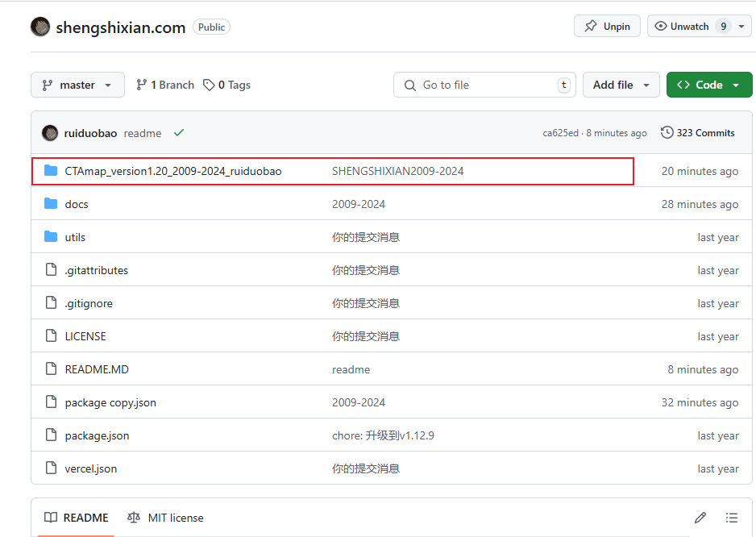The width and height of the screenshot is (756, 537).
Task: Open the .gitattributes file
Action: coord(97,270)
